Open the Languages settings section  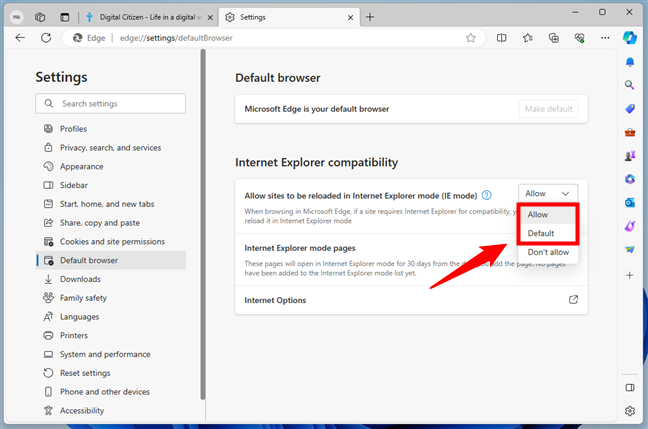point(111,317)
